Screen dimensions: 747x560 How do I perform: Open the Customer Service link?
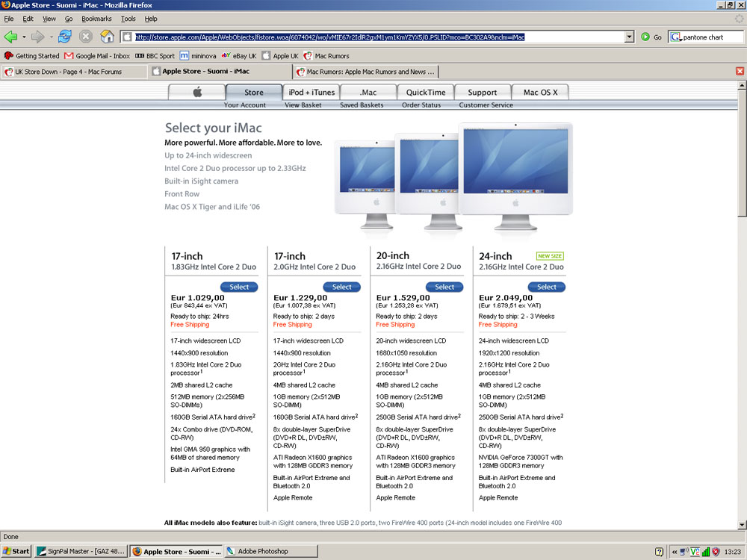486,105
